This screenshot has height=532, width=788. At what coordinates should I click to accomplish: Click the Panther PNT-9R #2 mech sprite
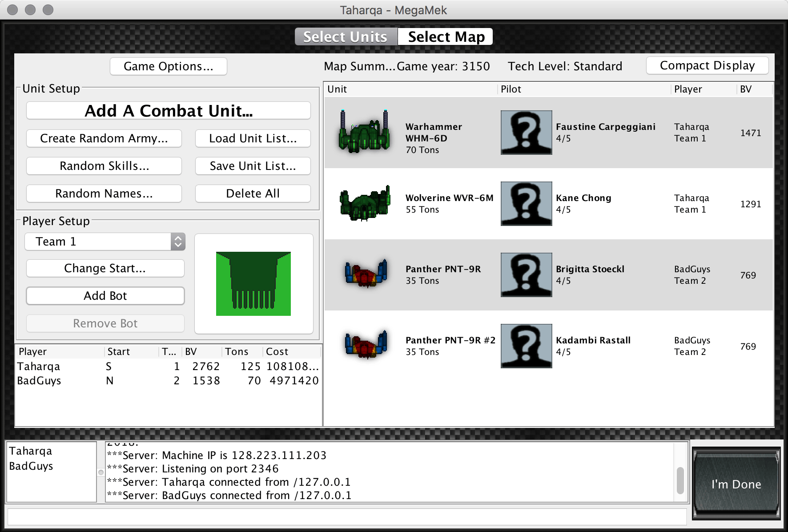pos(366,345)
